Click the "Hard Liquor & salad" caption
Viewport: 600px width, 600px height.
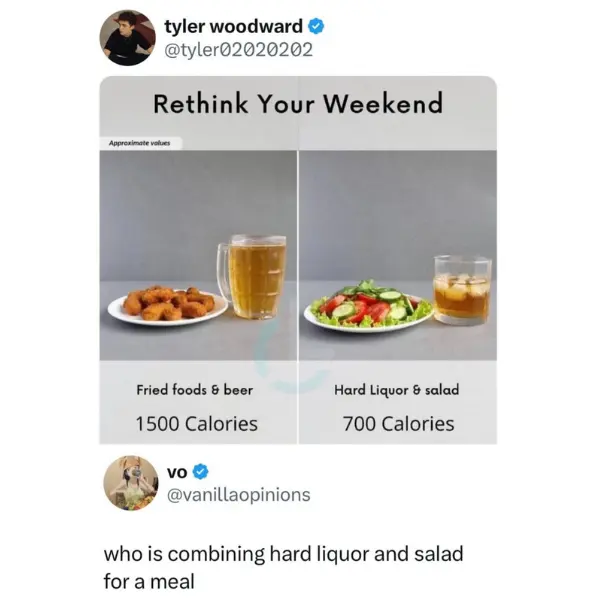coord(397,389)
